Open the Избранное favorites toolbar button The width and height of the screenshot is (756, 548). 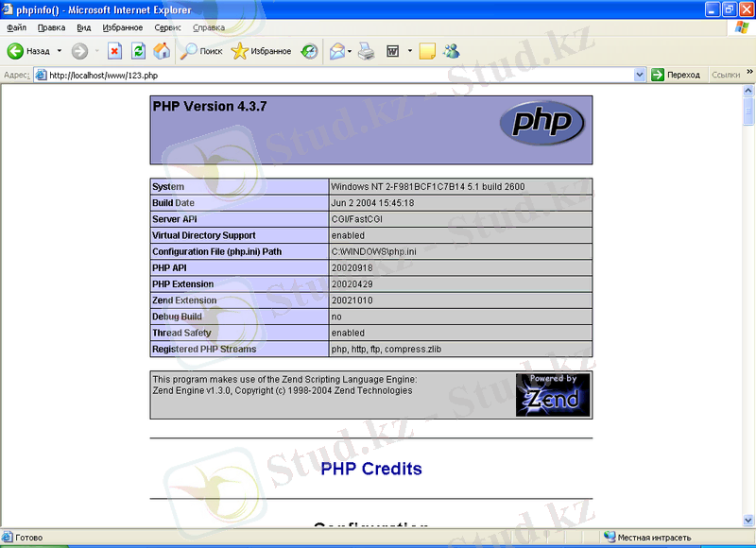tap(262, 51)
